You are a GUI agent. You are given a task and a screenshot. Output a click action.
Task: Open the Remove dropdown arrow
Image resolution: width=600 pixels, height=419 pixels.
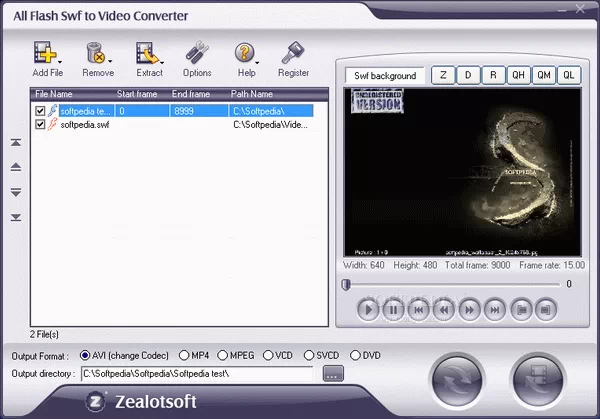pyautogui.click(x=110, y=61)
